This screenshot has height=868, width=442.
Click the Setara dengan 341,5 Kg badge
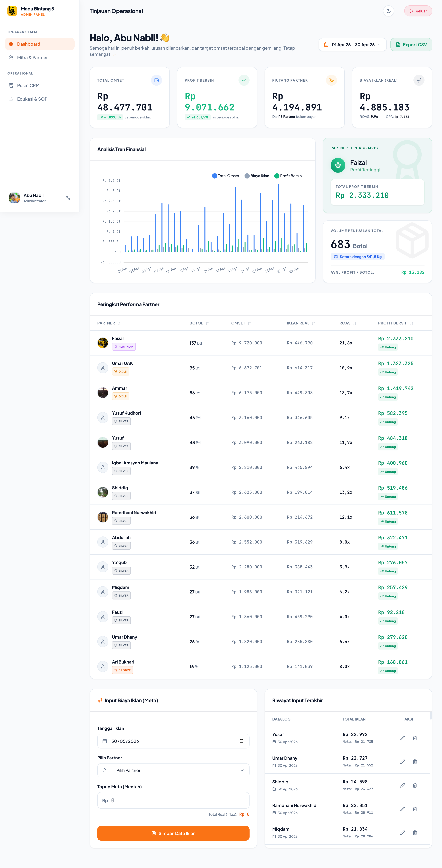click(x=357, y=257)
